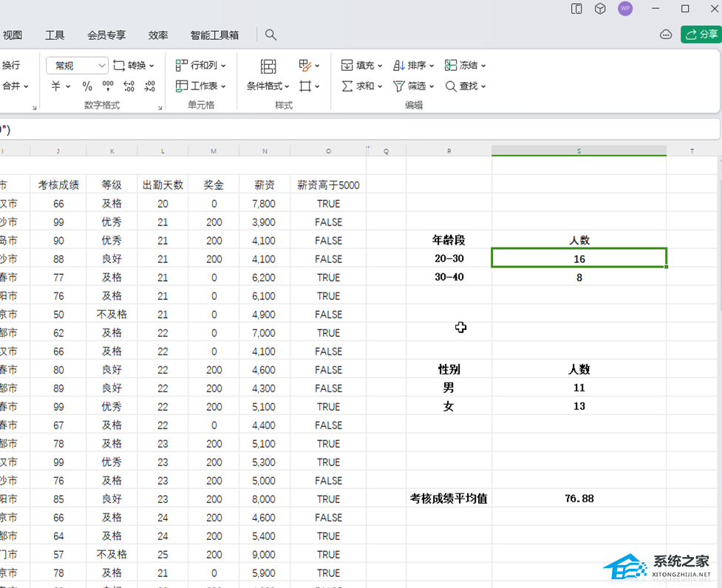Open the 效率 efficiency tab
The image size is (722, 588).
click(158, 35)
